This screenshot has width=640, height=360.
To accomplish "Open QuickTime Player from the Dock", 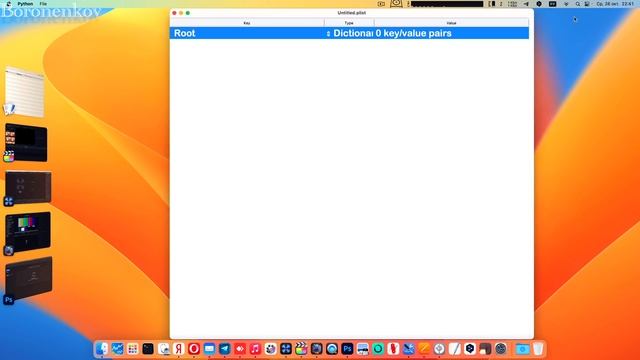I will point(332,349).
